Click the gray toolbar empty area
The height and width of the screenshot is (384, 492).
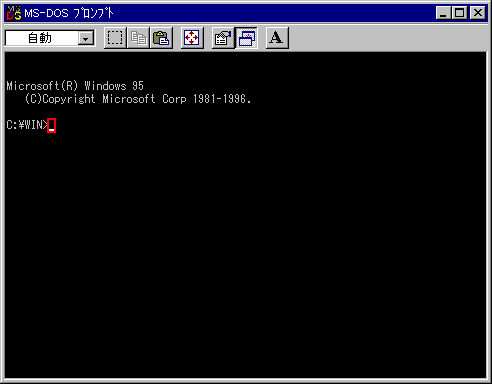point(387,38)
